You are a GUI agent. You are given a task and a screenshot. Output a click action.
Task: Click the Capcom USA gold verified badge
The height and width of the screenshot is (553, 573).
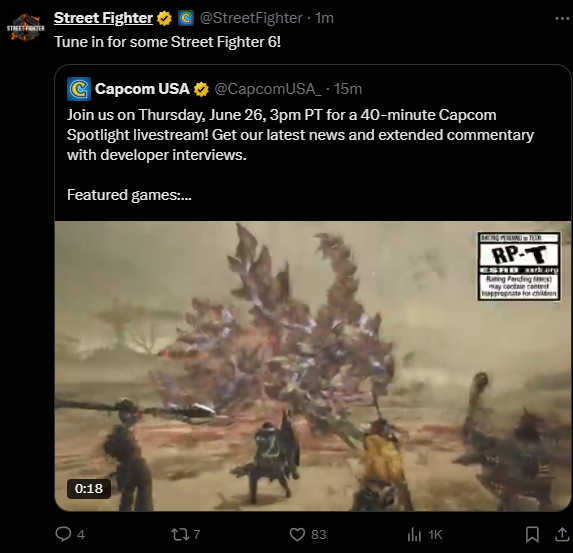201,89
